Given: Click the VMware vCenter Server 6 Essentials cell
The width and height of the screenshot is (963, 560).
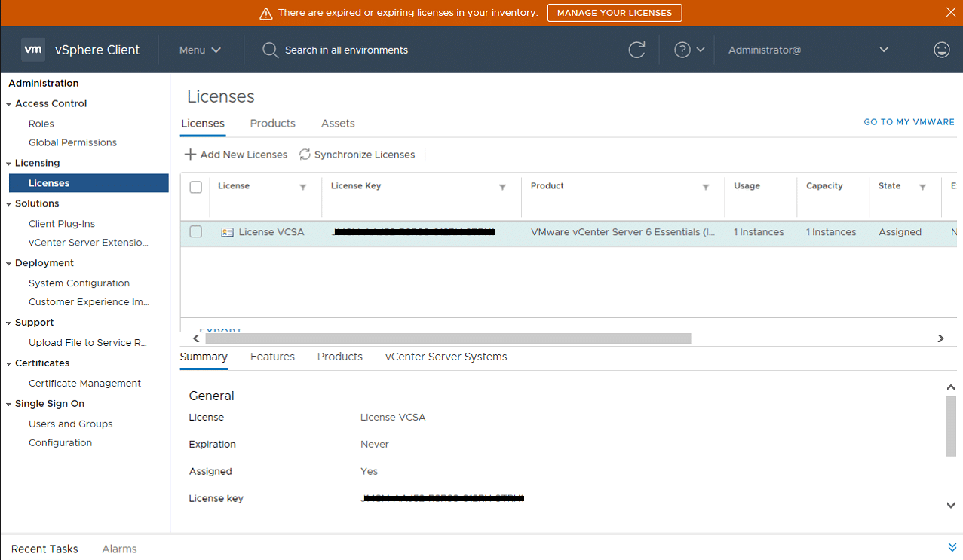Looking at the screenshot, I should 623,232.
